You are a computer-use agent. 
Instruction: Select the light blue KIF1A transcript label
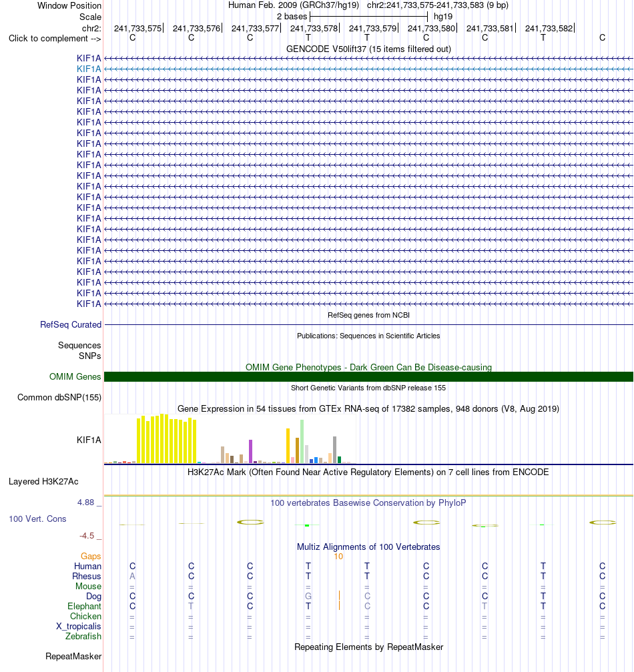pyautogui.click(x=89, y=69)
